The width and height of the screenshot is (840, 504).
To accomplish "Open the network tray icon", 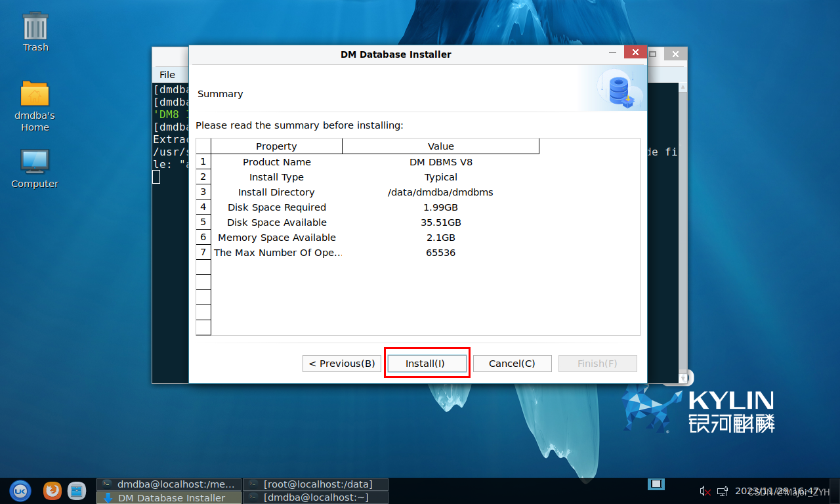I will coord(722,491).
